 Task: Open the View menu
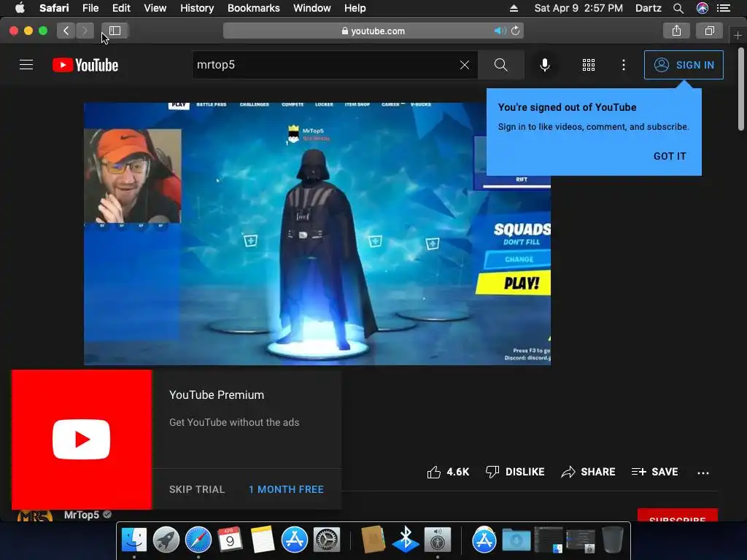(x=155, y=8)
